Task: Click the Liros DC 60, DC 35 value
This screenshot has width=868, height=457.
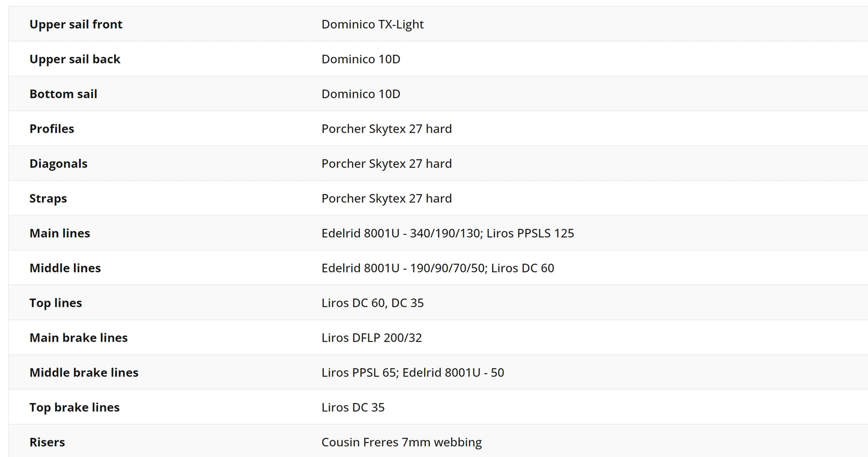Action: click(372, 303)
